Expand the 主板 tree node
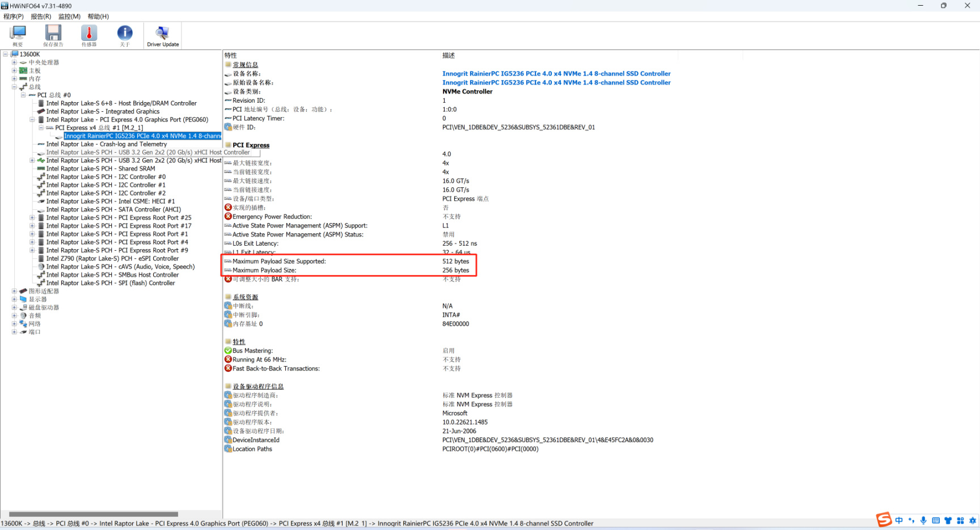The height and width of the screenshot is (530, 980). (14, 71)
